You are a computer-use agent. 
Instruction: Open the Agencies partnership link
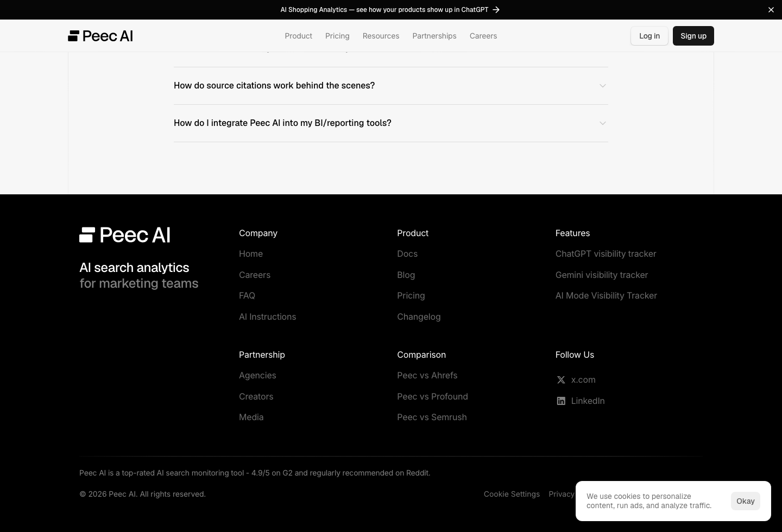[x=257, y=376]
